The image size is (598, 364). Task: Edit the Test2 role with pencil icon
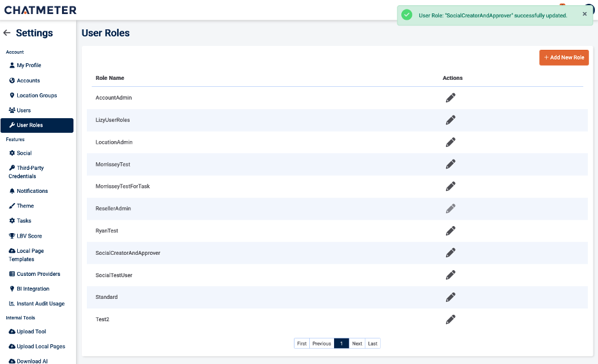pos(450,319)
